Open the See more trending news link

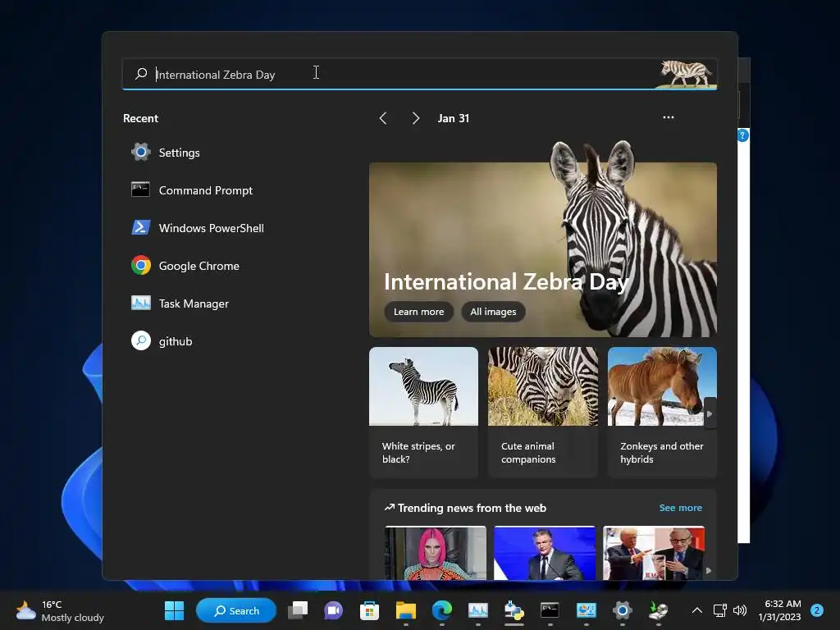click(680, 508)
